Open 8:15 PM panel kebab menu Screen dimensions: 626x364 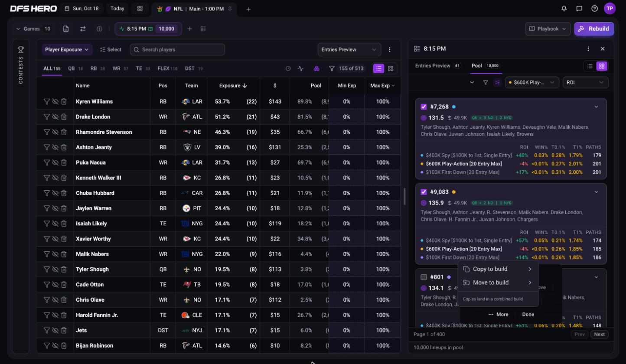pos(588,49)
